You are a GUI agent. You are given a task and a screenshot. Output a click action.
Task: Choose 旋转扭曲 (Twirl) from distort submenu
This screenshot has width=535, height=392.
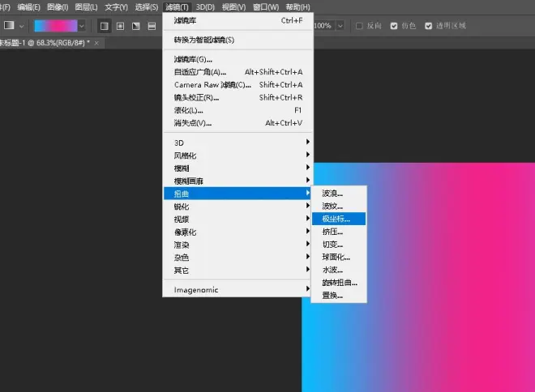pyautogui.click(x=339, y=283)
